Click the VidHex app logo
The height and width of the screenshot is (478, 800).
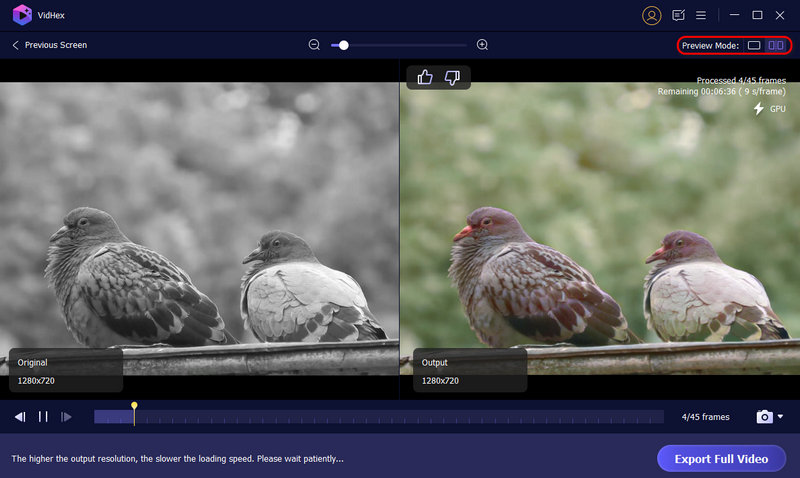pos(22,15)
